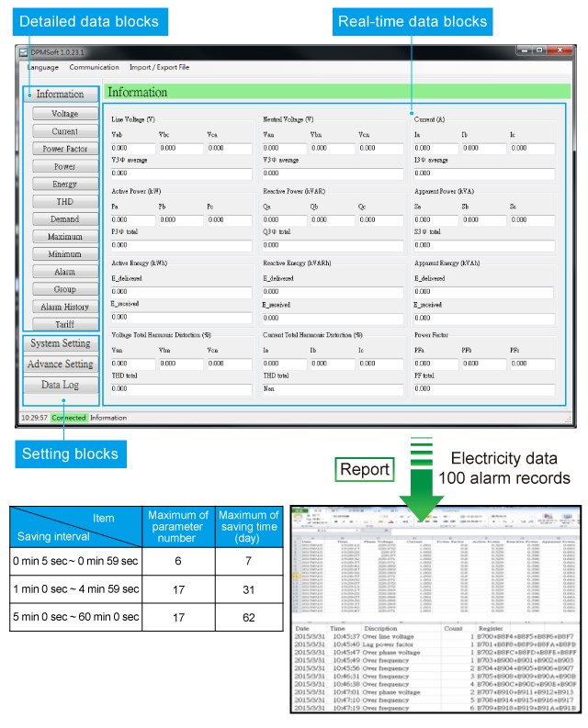This screenshot has height=728, width=588.
Task: Open the Communication menu
Action: coord(94,67)
